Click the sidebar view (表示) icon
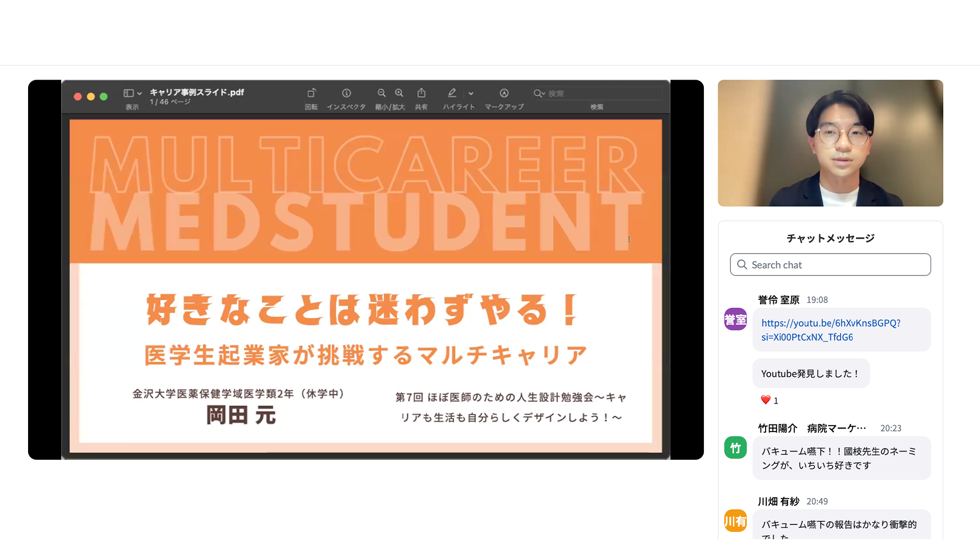This screenshot has width=980, height=551. click(x=128, y=93)
